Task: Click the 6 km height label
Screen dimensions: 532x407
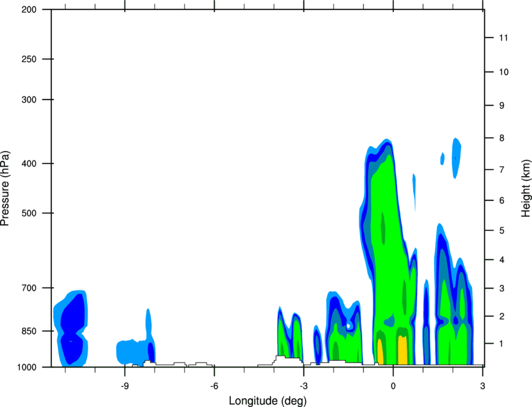Action: coord(502,200)
